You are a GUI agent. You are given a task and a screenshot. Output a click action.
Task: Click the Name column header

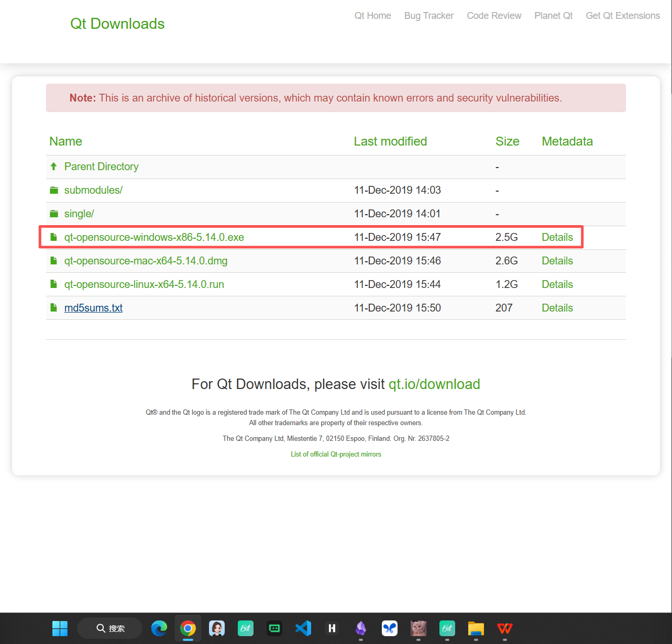tap(65, 141)
